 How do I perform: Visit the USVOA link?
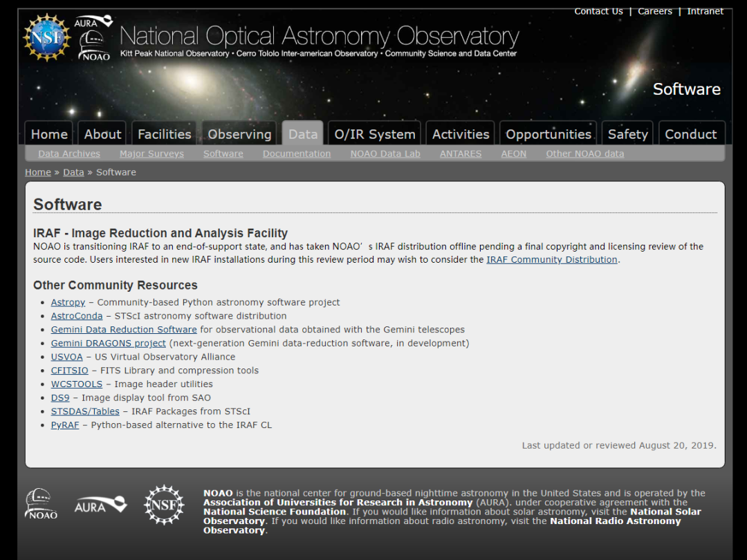pyautogui.click(x=66, y=357)
